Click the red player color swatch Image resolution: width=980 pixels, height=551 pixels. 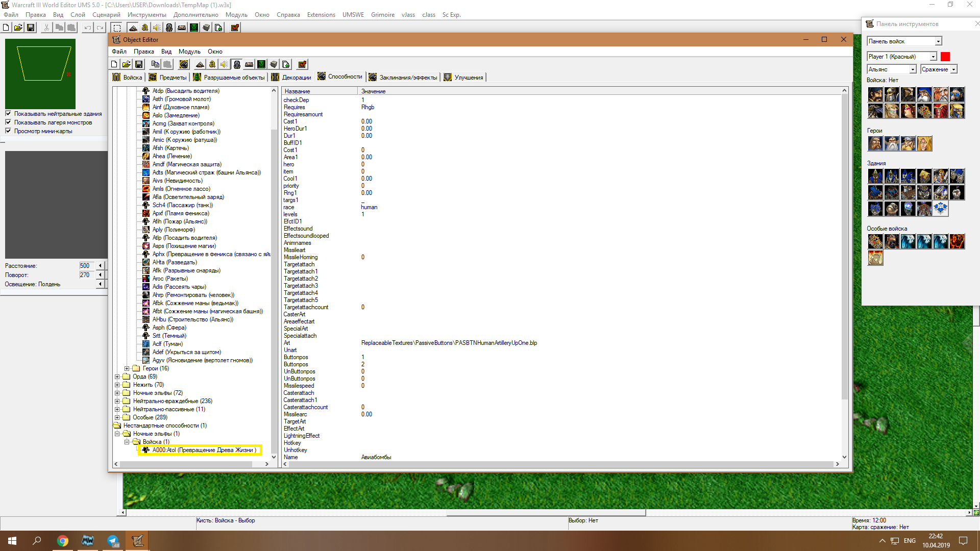[x=945, y=57]
